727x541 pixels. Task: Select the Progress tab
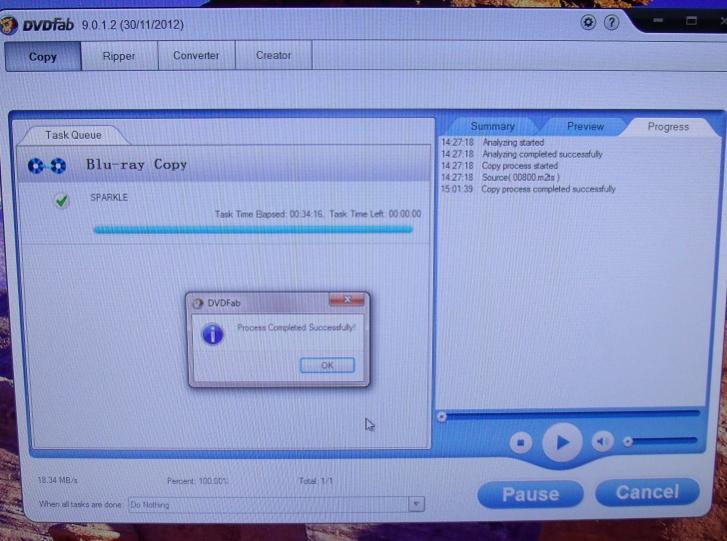(x=668, y=127)
